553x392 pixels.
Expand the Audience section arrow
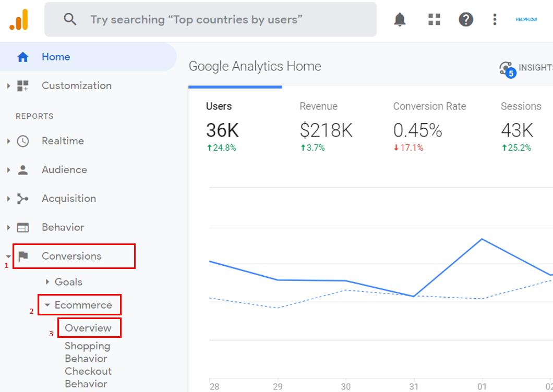tap(8, 170)
